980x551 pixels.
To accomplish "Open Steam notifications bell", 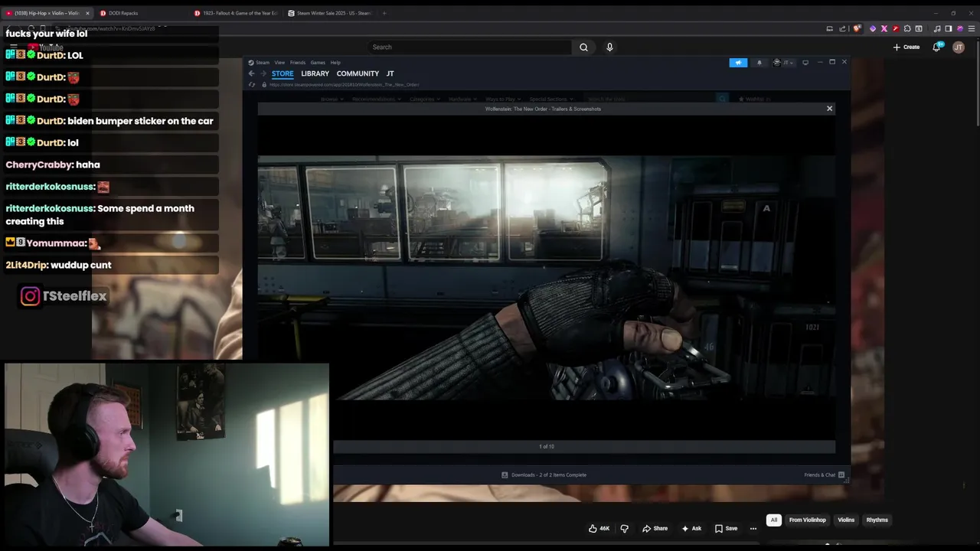I will [759, 63].
